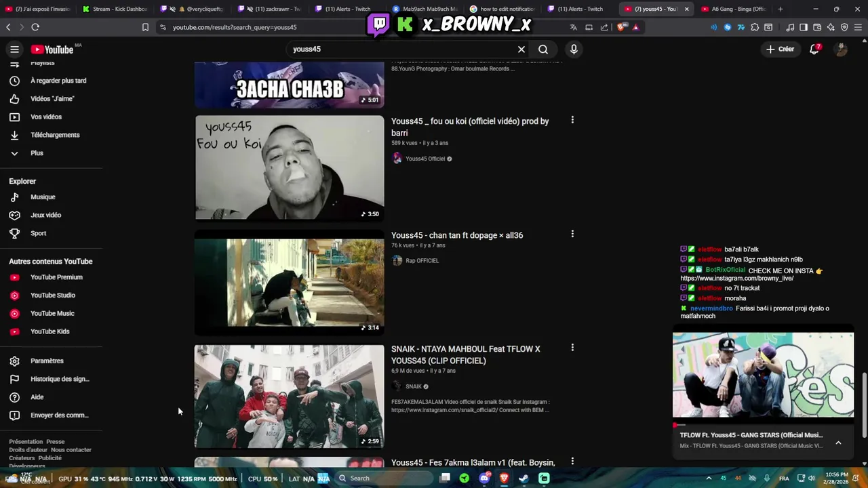Open title Youss45 - chan tan ft dopage
The width and height of the screenshot is (868, 488).
click(457, 236)
